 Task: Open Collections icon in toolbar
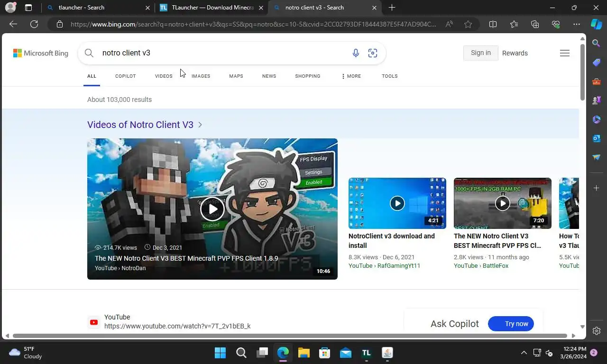coord(535,24)
